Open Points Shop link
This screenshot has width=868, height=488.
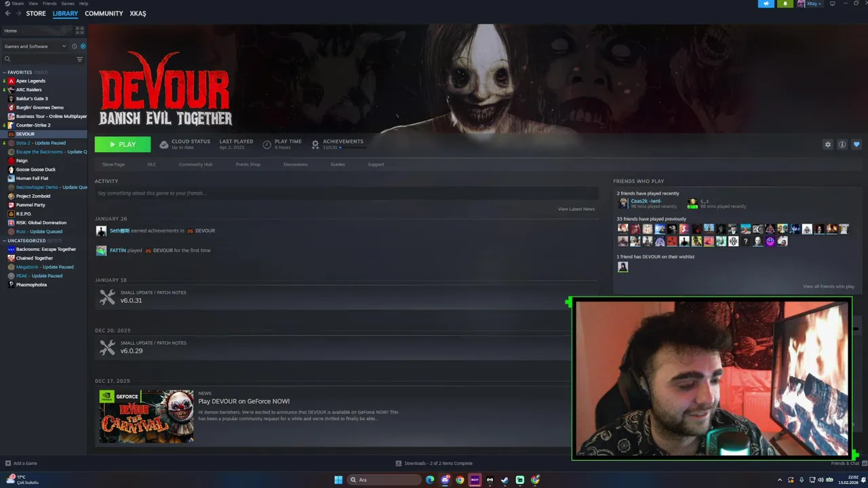click(248, 165)
